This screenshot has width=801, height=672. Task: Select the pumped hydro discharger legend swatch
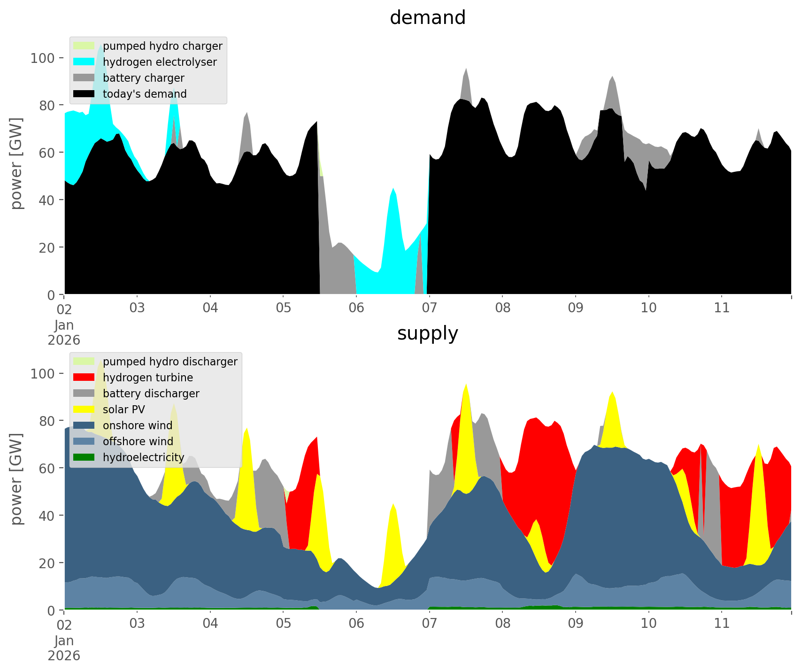(84, 362)
